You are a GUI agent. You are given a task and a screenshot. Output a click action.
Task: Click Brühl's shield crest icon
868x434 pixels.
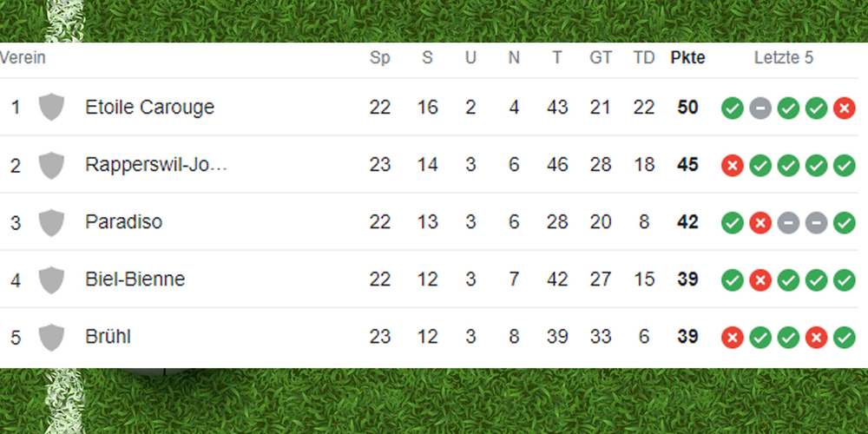[x=51, y=337]
